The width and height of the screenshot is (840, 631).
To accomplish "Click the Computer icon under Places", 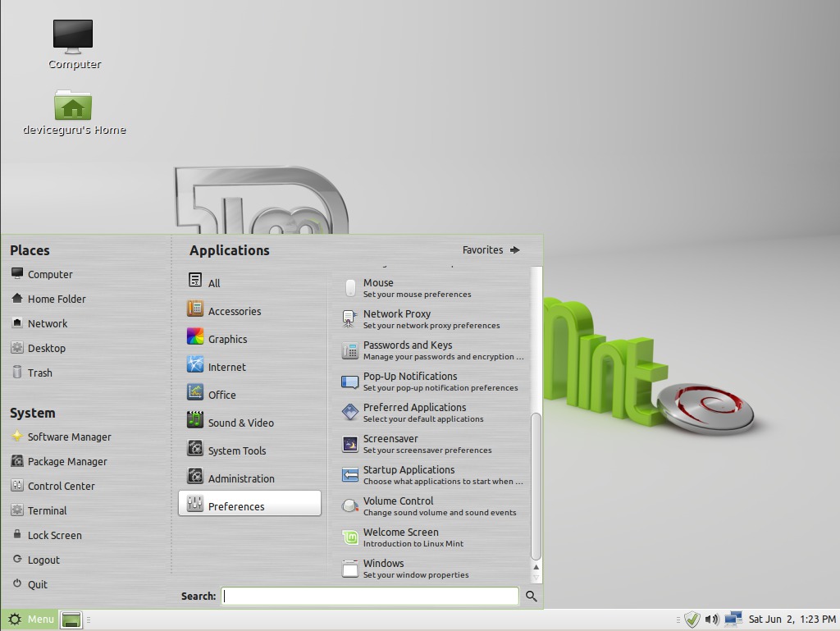I will point(17,274).
